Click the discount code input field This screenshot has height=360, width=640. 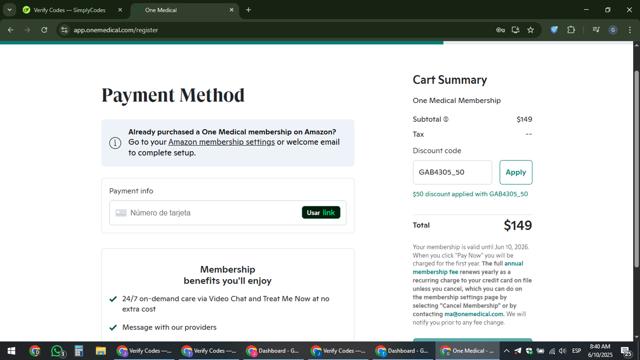pos(452,172)
